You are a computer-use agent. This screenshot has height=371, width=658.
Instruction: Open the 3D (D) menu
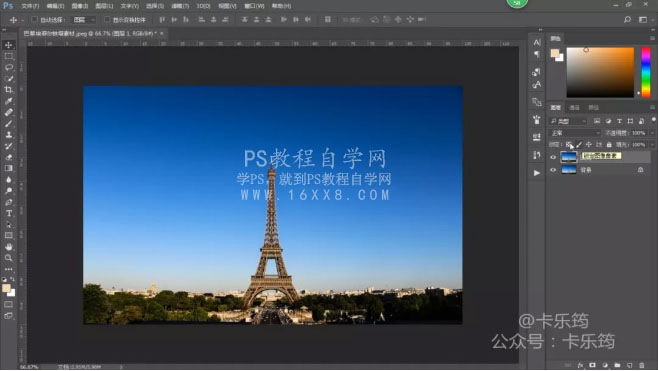coord(204,6)
